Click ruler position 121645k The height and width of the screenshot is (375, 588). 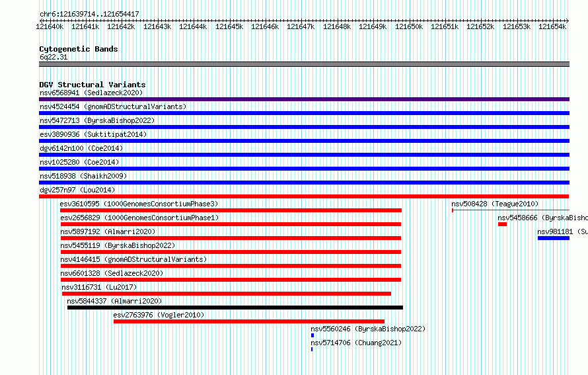[x=229, y=26]
